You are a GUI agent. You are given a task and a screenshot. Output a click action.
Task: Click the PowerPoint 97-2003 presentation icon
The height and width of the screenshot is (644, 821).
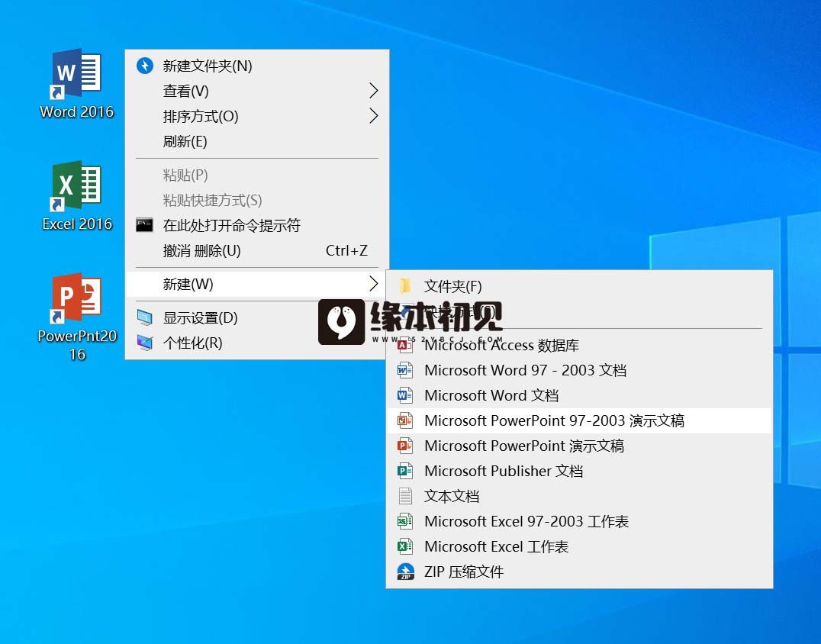(x=404, y=420)
